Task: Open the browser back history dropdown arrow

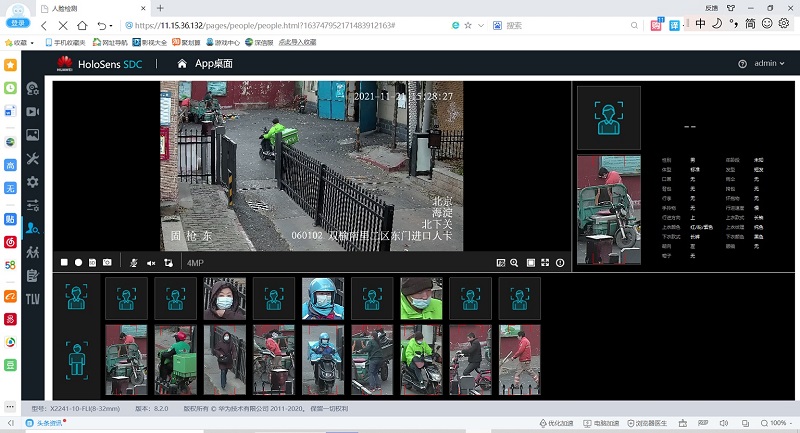Action: [110, 25]
